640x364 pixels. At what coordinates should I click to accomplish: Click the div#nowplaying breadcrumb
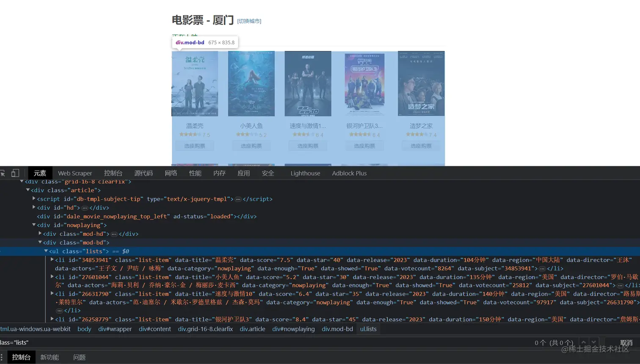click(x=293, y=329)
